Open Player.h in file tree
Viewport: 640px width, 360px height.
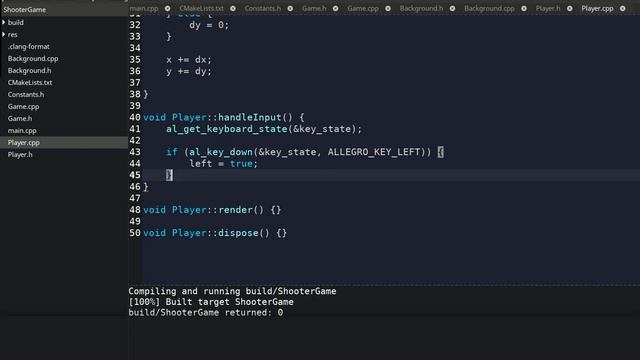pos(20,155)
